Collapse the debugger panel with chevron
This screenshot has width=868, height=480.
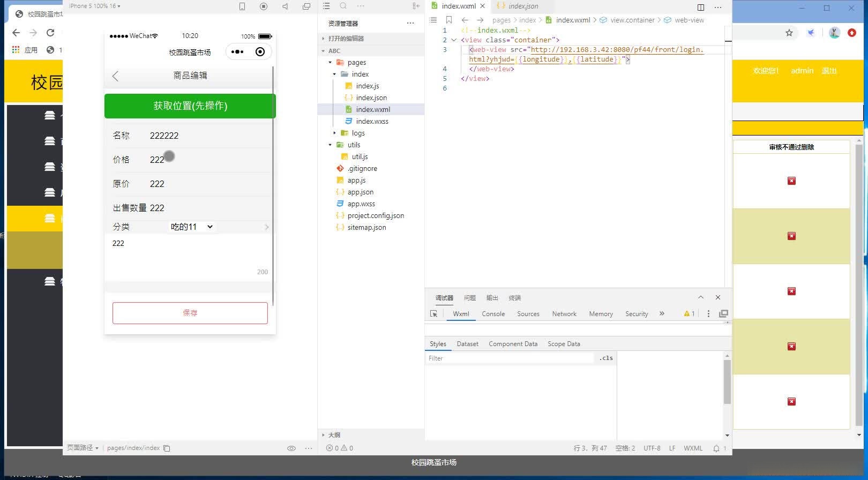click(x=701, y=297)
